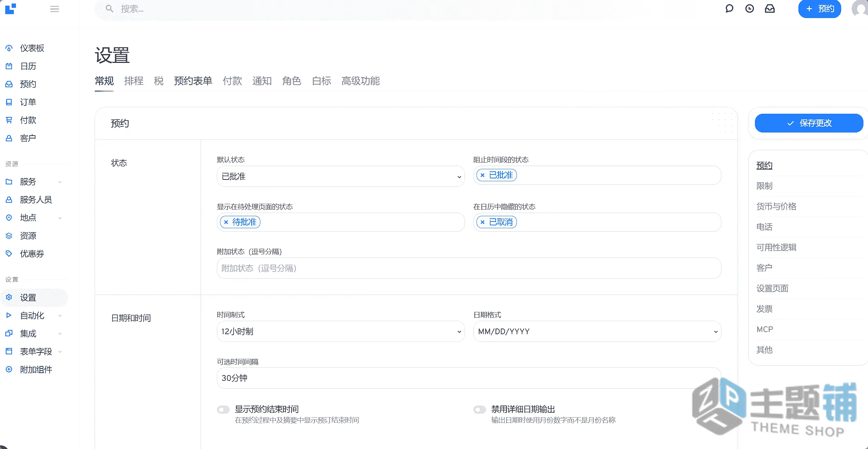Click the 附加状态 input field
The height and width of the screenshot is (449, 868).
point(469,268)
